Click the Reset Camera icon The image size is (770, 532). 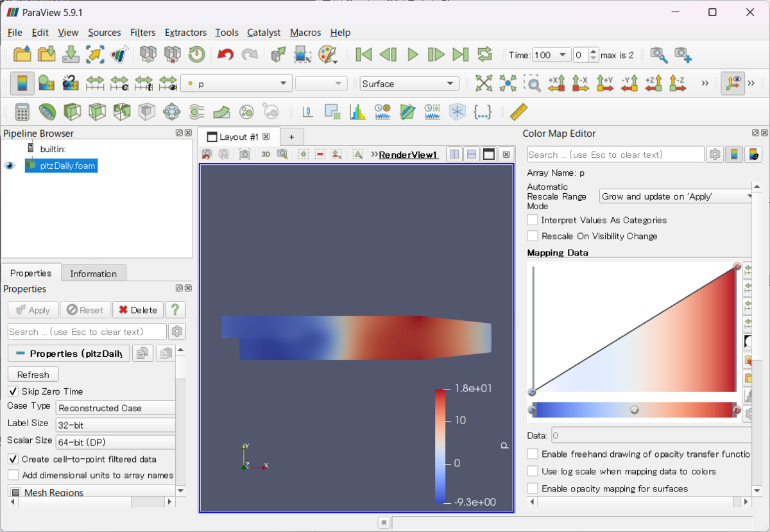[483, 83]
